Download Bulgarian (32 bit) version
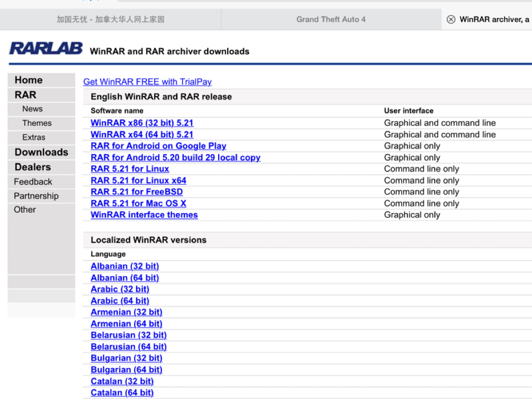 (x=126, y=358)
